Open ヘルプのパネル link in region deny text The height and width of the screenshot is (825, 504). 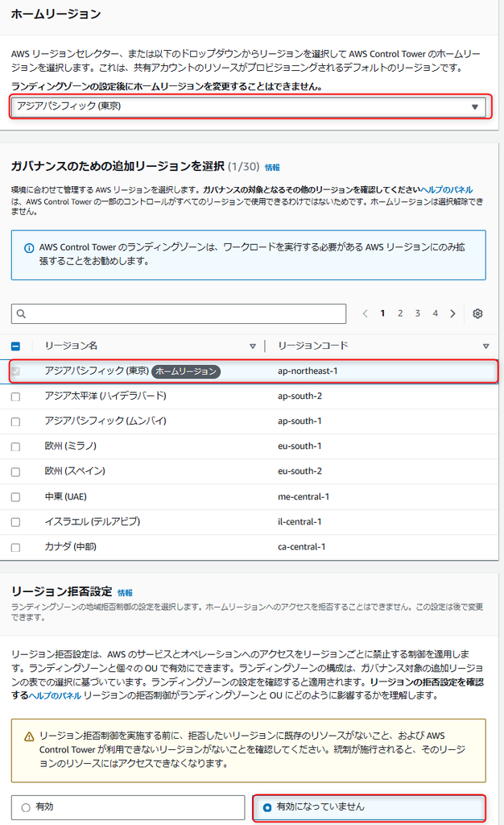56,695
